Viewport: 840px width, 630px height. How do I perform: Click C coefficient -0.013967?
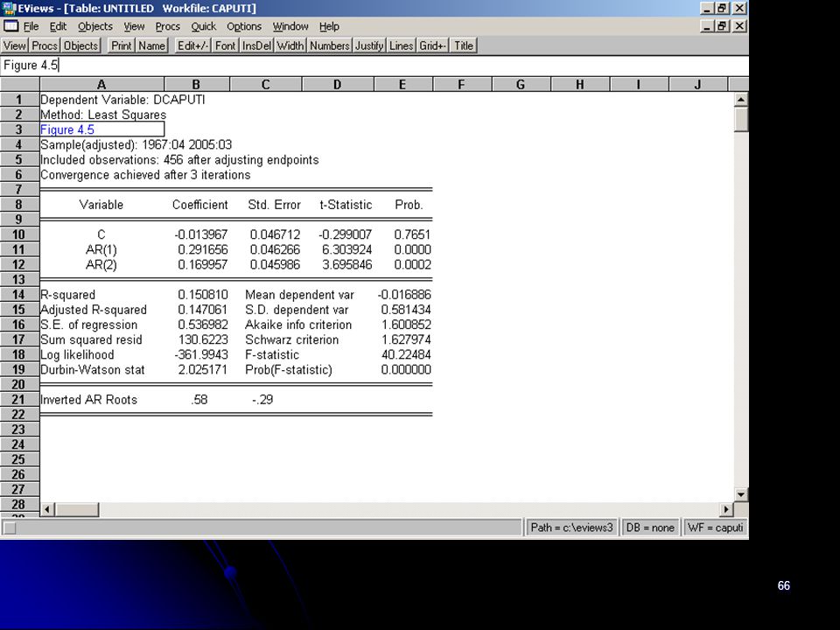201,234
